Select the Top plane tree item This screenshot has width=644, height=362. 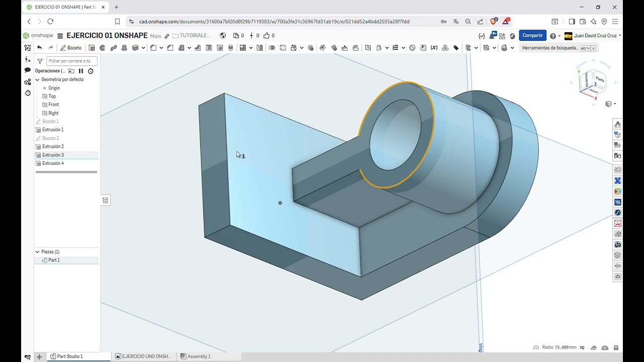tap(52, 96)
